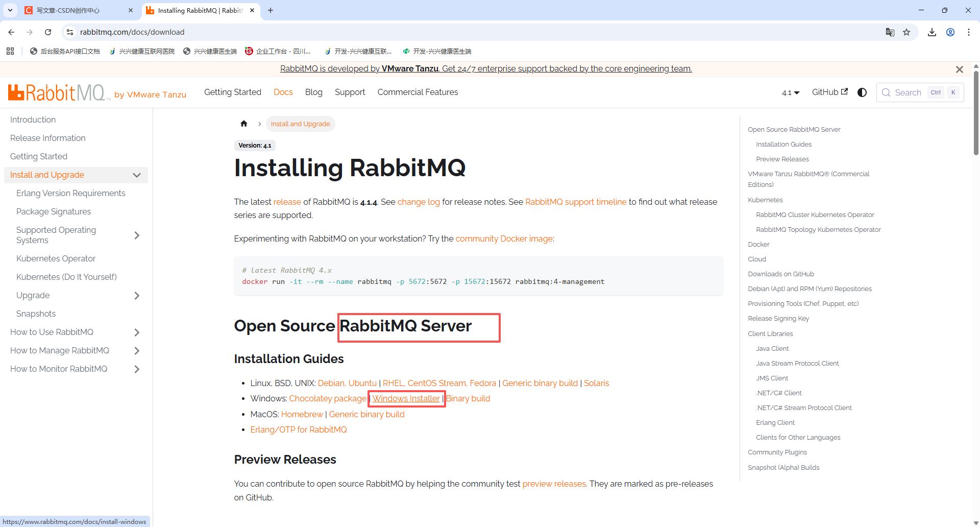
Task: Close the Installing RabbitMQ tab
Action: [252, 10]
